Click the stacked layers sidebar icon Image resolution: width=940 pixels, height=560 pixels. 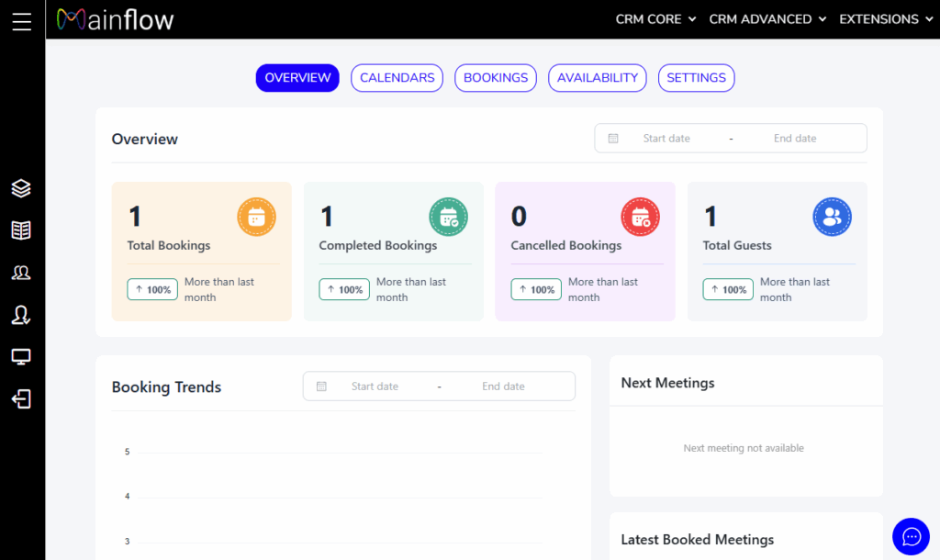pos(21,188)
